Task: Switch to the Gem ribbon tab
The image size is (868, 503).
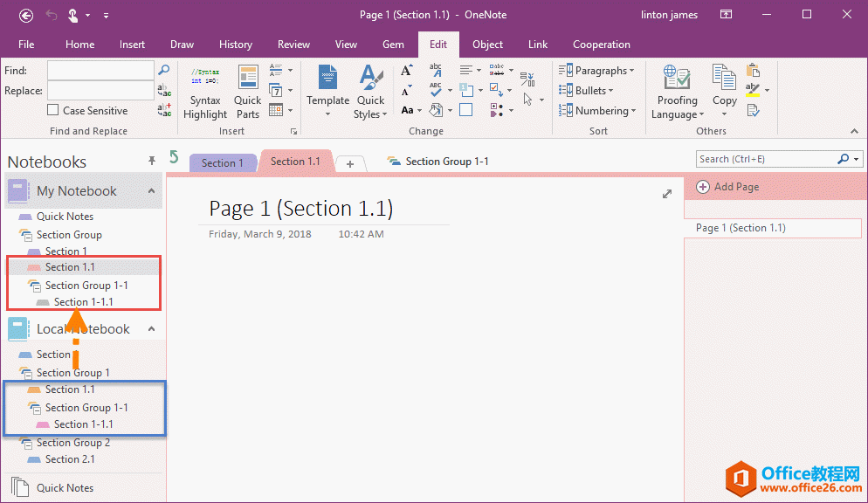Action: (x=393, y=45)
